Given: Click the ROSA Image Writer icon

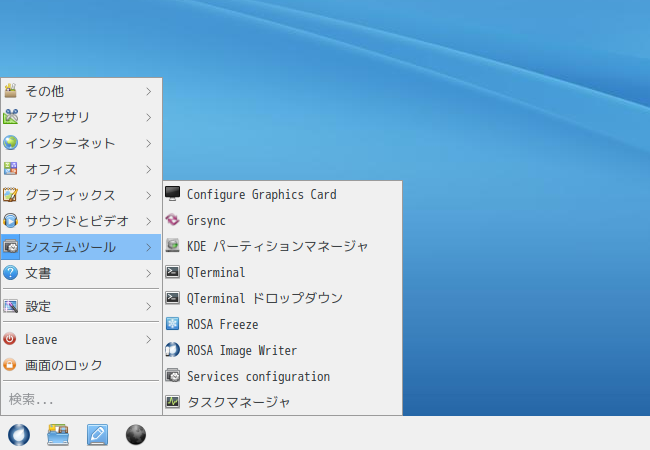Looking at the screenshot, I should [x=172, y=350].
